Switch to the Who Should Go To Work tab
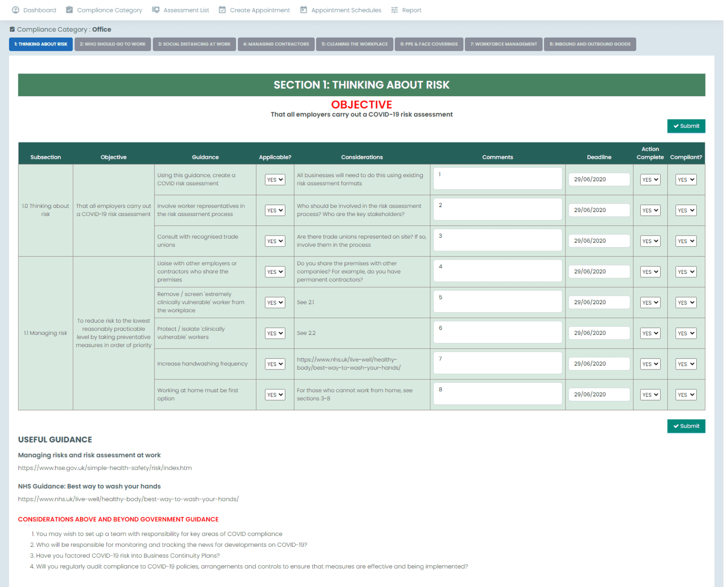 tap(112, 44)
